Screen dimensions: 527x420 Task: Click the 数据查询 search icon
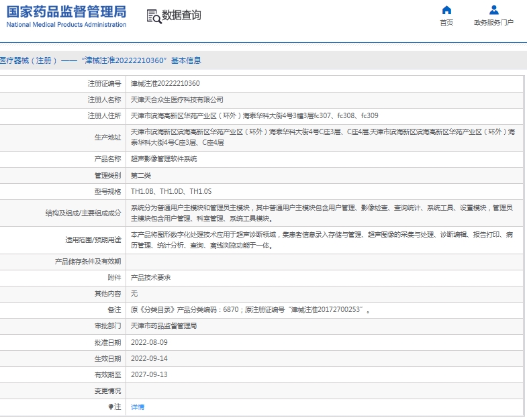tap(154, 17)
